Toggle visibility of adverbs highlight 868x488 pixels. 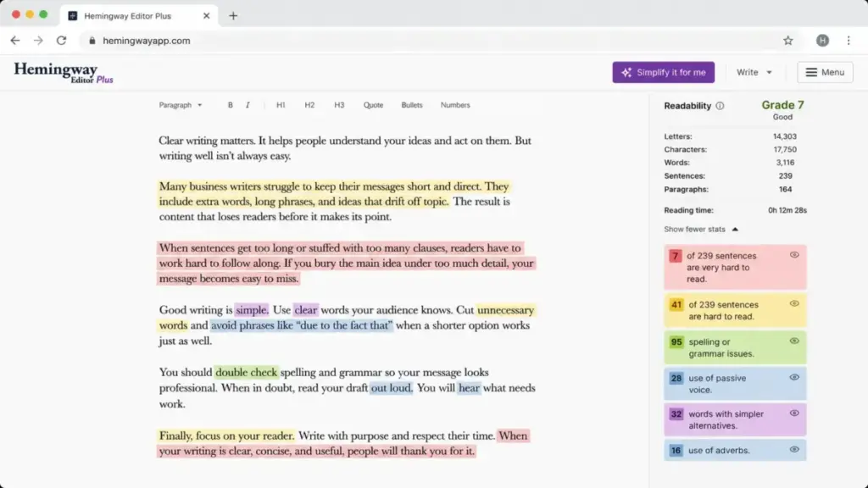coord(794,450)
